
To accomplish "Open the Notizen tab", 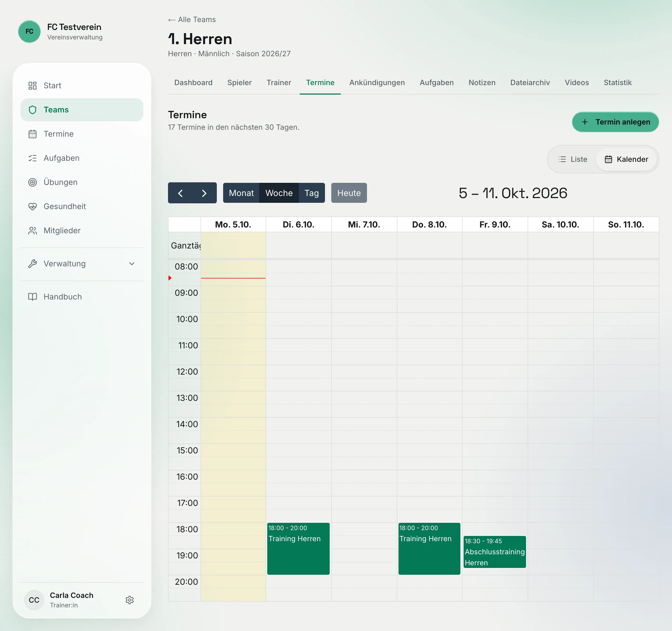I will [x=482, y=82].
